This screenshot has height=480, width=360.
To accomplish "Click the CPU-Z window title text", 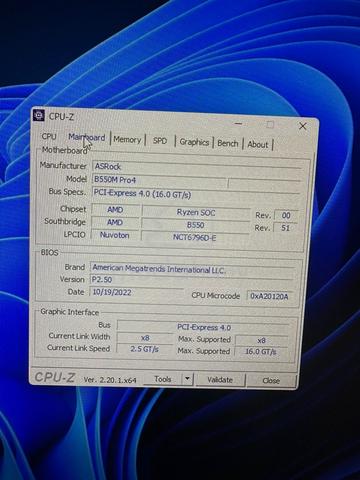I will (x=61, y=117).
